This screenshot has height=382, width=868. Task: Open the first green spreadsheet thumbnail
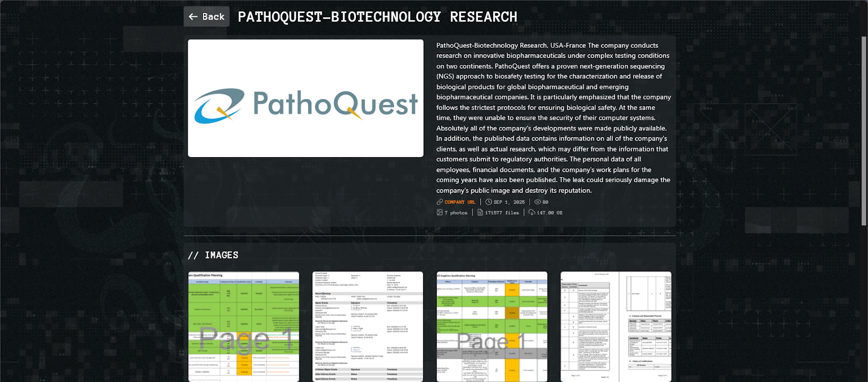[244, 327]
